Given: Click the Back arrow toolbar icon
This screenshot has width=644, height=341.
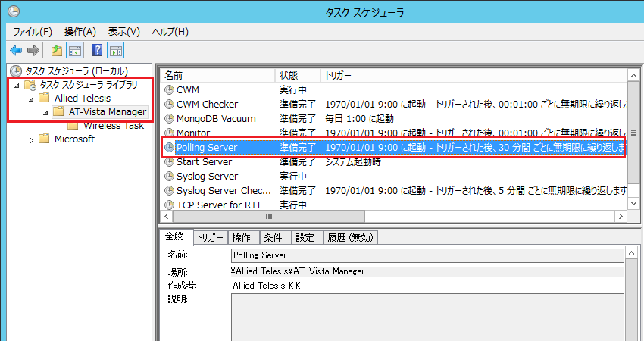Looking at the screenshot, I should tap(16, 51).
